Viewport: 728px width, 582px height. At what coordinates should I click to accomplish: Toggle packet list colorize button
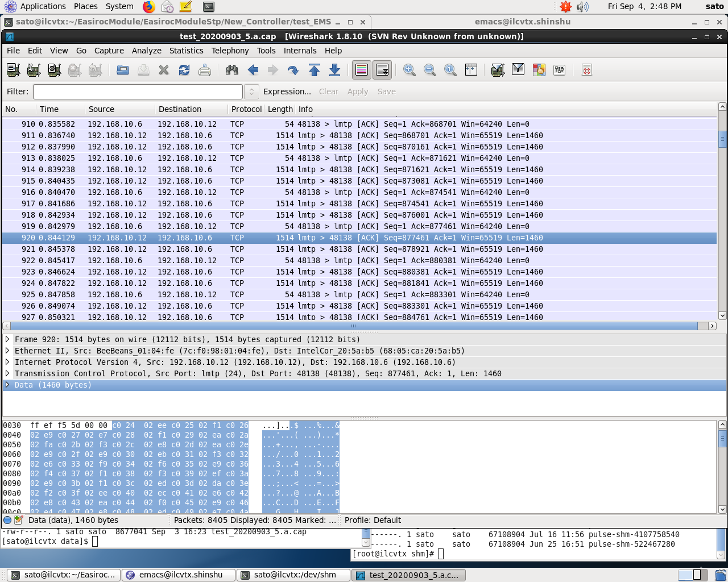tap(362, 70)
